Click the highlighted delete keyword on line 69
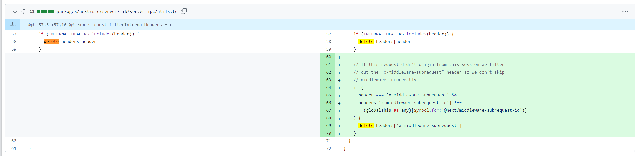 point(366,125)
